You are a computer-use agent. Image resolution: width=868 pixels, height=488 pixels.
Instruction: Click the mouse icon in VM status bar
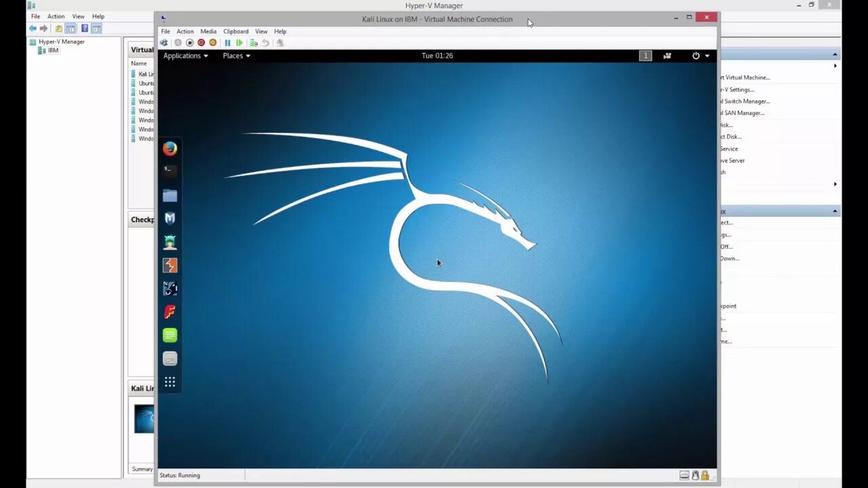point(695,475)
